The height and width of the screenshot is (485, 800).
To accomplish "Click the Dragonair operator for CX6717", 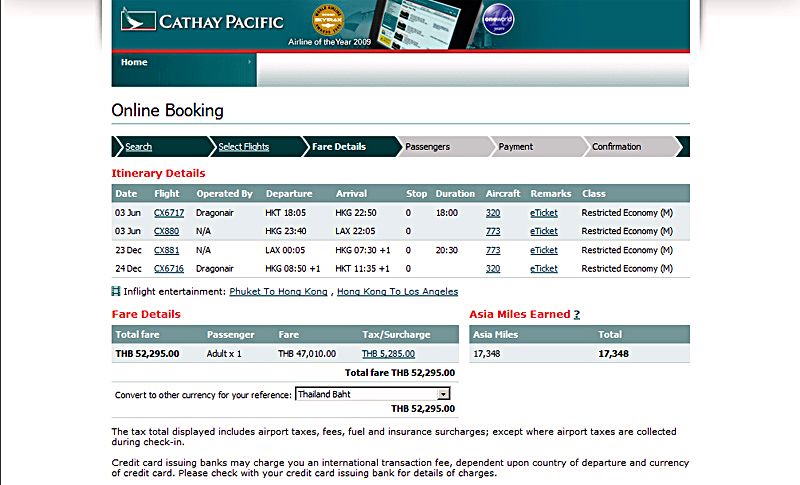I will tap(215, 213).
